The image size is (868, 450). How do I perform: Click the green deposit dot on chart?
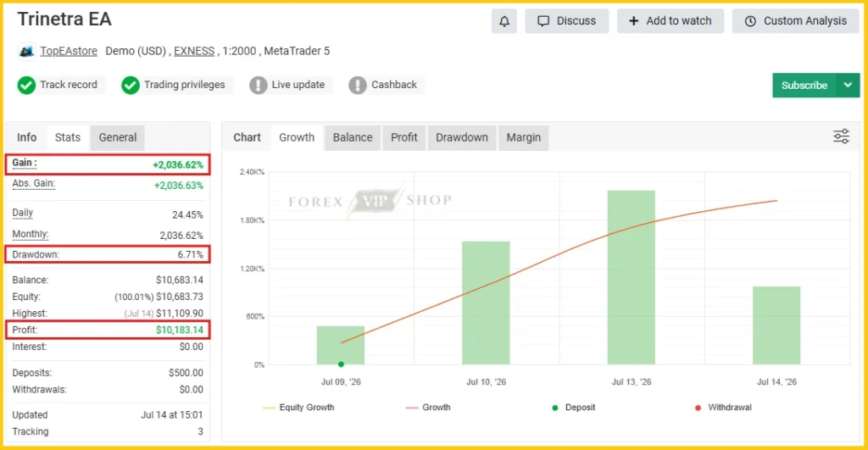[341, 364]
